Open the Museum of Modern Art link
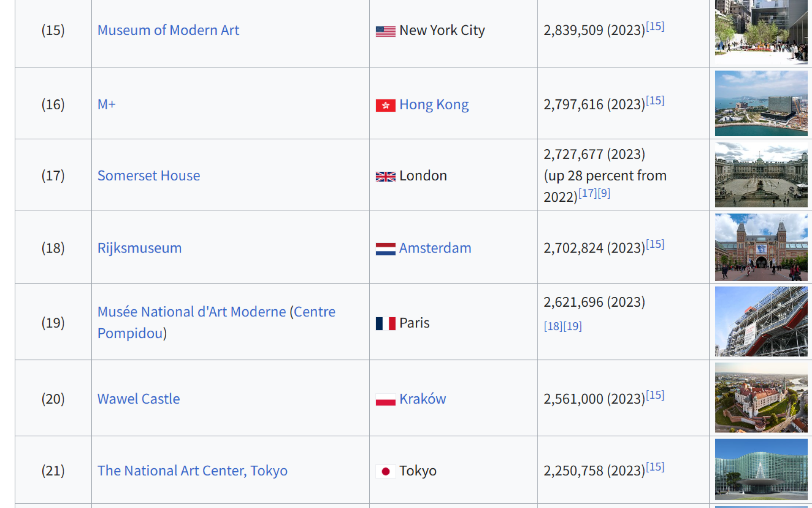Viewport: 812px width, 508px height. [x=168, y=30]
